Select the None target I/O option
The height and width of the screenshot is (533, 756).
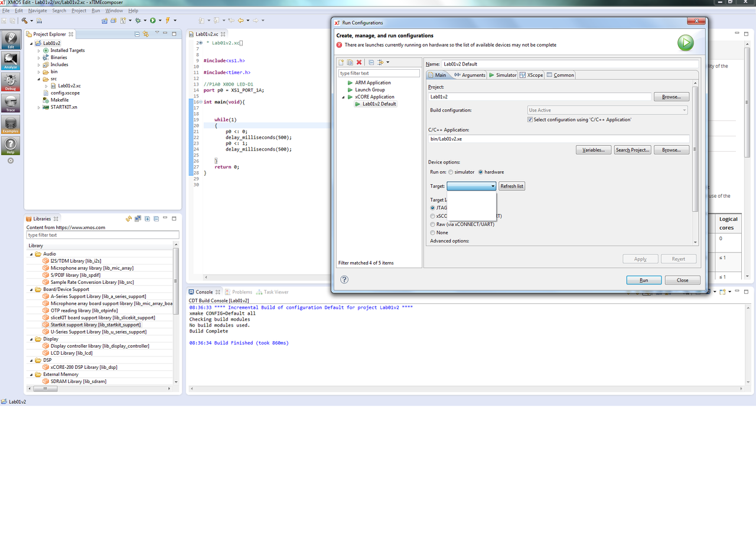coord(433,233)
